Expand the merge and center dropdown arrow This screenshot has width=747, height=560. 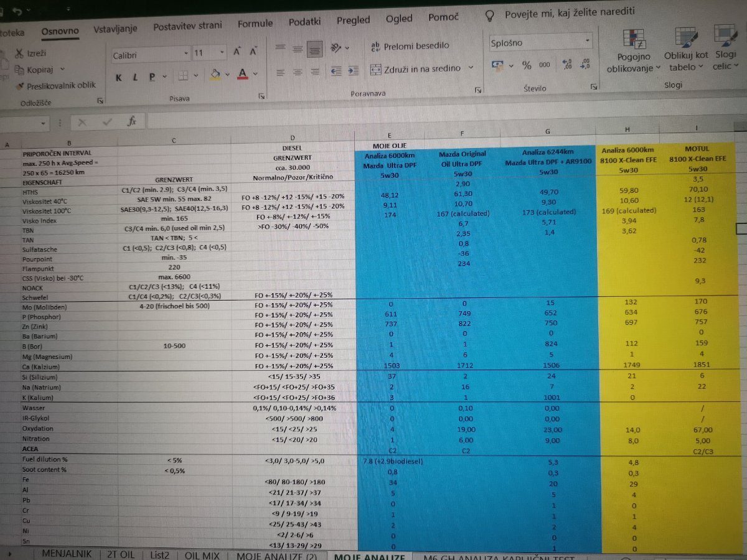471,67
